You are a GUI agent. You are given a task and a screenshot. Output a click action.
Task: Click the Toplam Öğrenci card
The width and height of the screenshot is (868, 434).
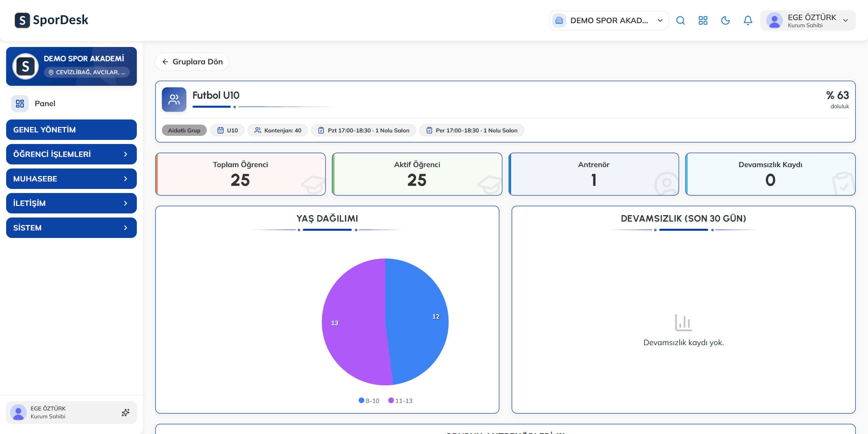coord(241,174)
